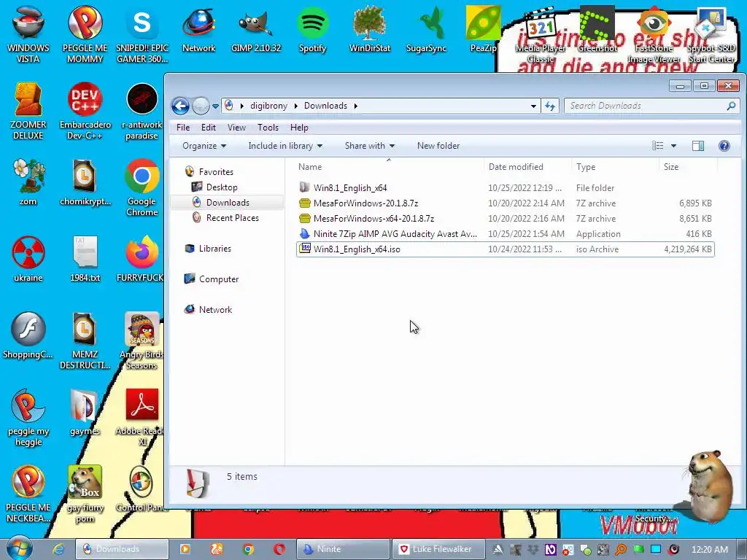Select Computer in the navigation pane
The width and height of the screenshot is (747, 560).
[x=219, y=279]
